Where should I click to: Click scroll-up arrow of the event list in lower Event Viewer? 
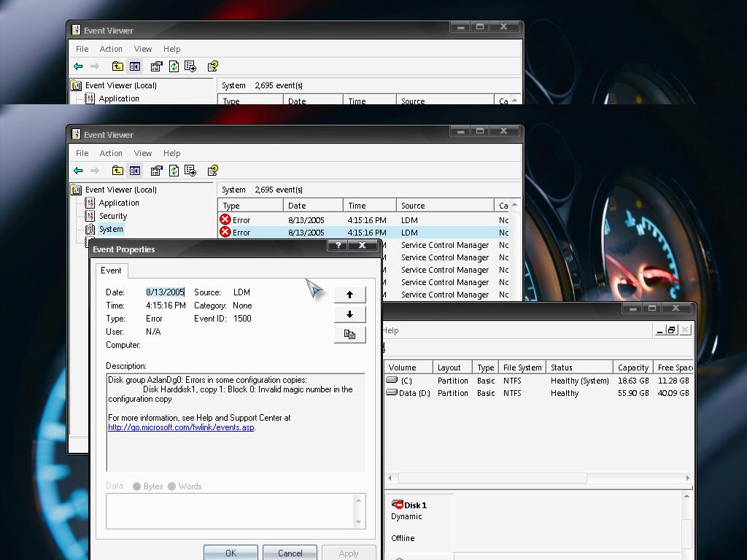514,205
